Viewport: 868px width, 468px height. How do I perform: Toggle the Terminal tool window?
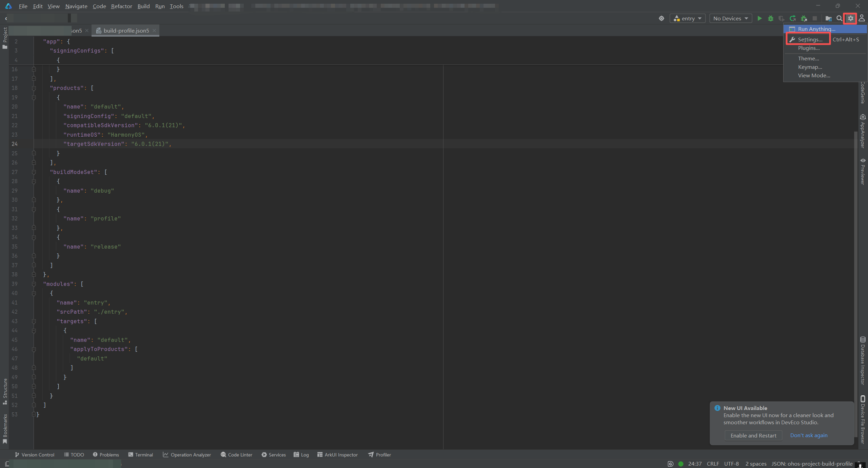[x=141, y=455]
